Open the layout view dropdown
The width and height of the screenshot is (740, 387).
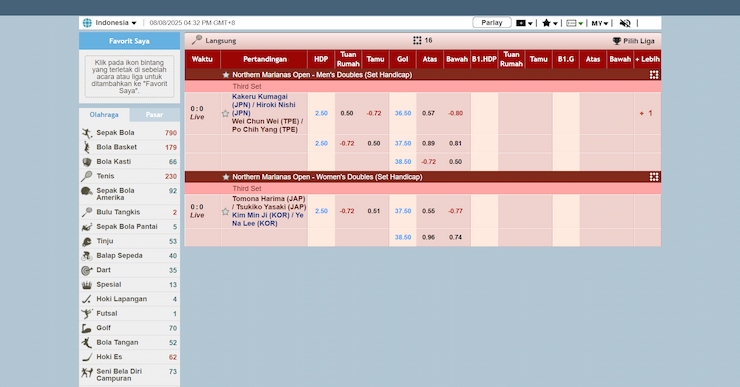(x=574, y=23)
